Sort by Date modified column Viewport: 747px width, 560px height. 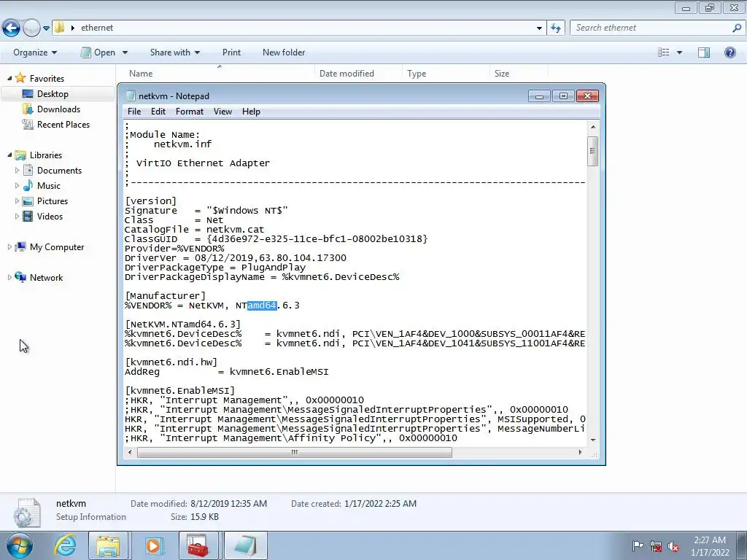point(347,74)
